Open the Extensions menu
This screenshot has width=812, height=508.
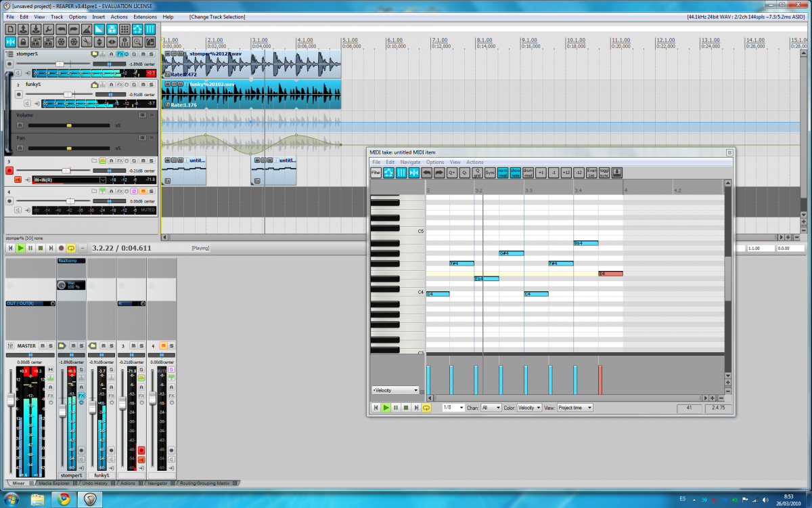click(144, 16)
